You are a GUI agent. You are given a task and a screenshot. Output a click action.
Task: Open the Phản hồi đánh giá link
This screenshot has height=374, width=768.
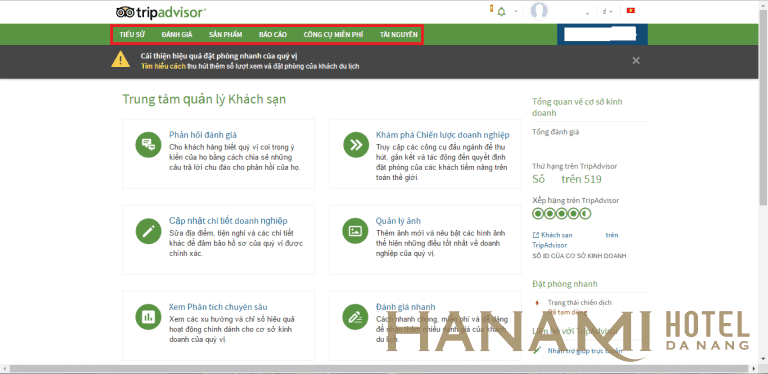point(203,135)
